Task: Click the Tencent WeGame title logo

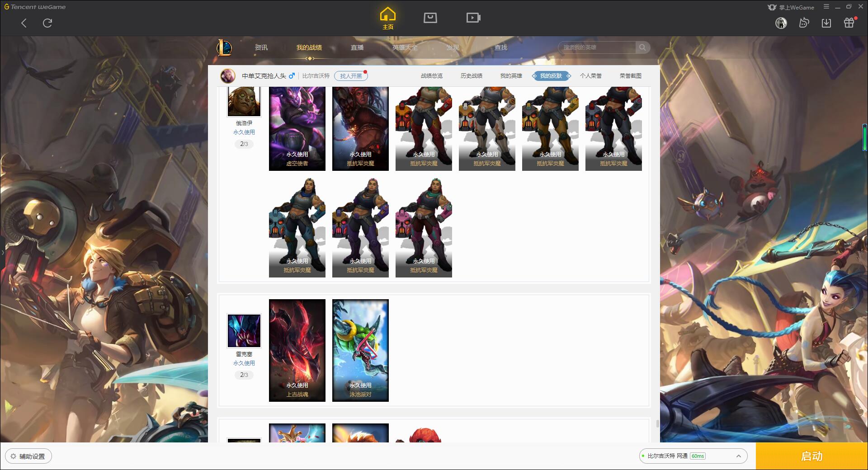Action: click(35, 7)
